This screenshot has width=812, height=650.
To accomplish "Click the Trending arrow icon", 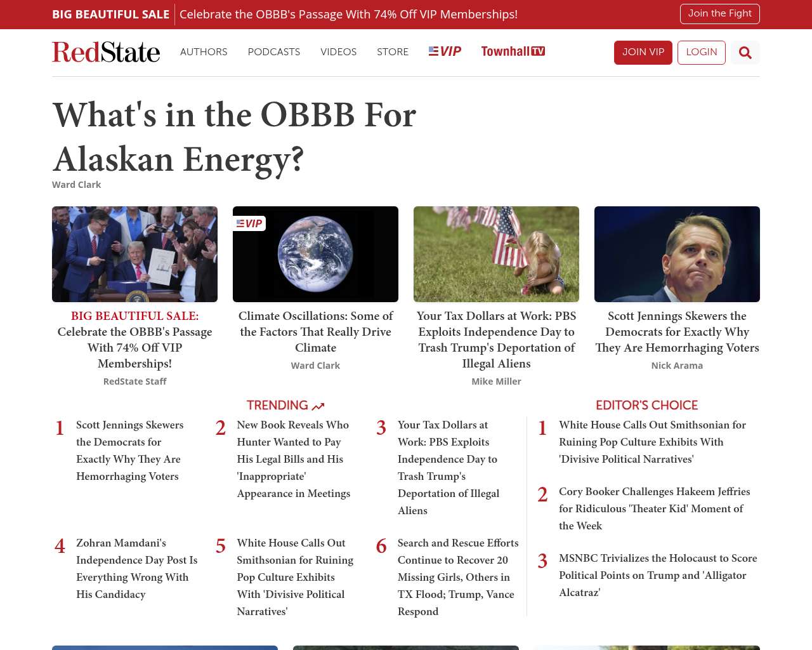I will 318,406.
